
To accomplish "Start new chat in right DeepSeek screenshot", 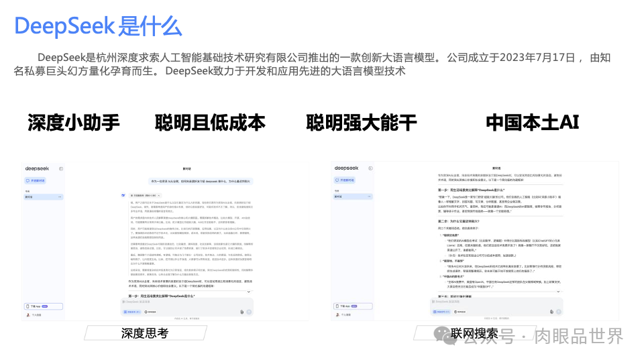I will (x=345, y=180).
